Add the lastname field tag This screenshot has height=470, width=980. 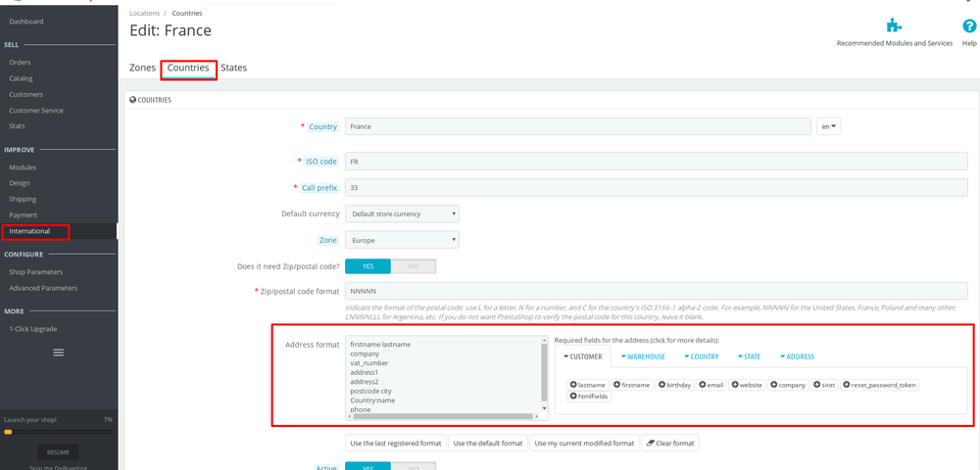point(587,385)
